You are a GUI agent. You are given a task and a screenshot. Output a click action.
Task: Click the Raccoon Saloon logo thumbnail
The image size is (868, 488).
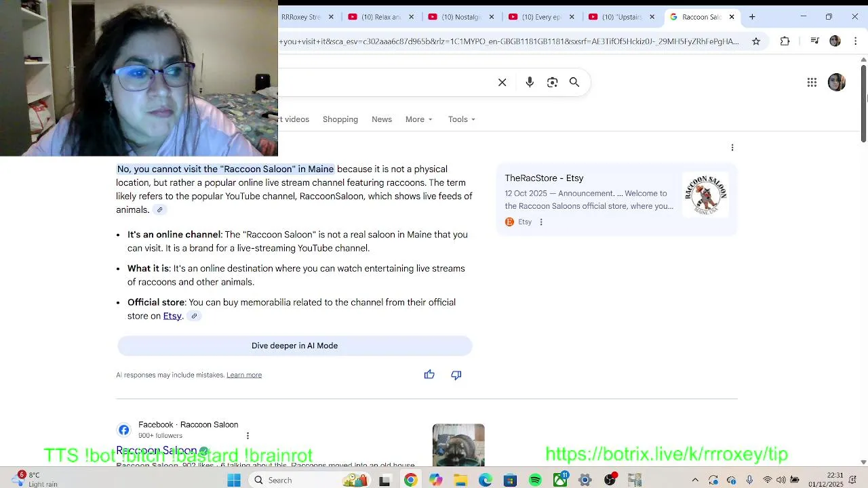[705, 195]
